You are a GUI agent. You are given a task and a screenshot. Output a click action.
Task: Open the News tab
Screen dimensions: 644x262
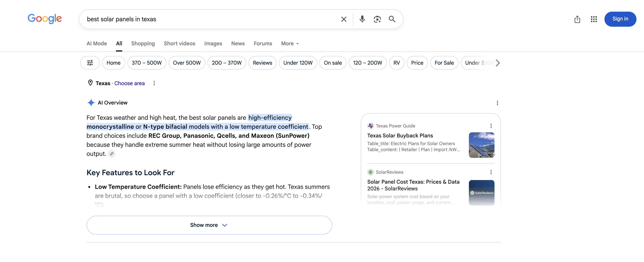[x=238, y=44]
